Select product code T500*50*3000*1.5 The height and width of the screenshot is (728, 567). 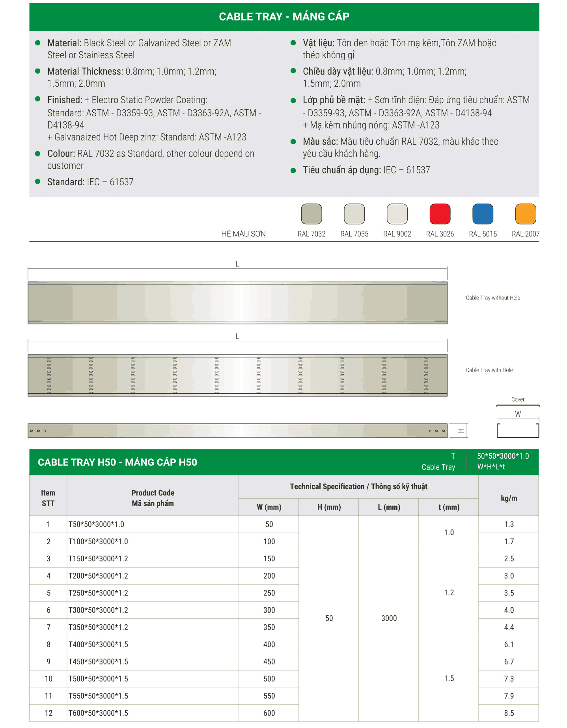(x=98, y=678)
